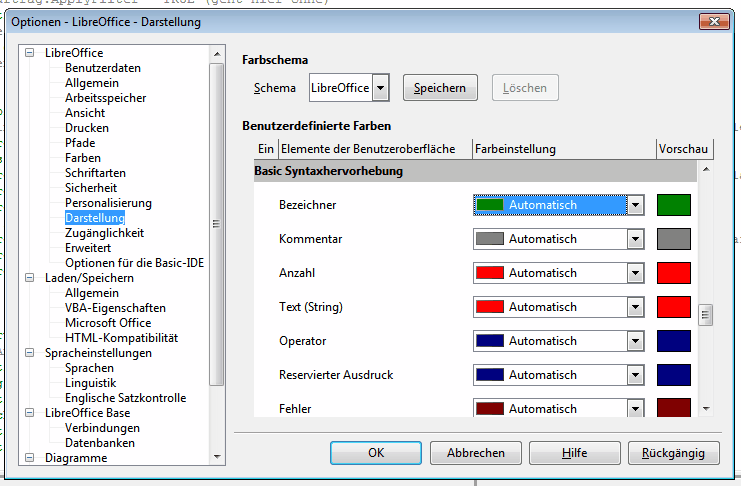Select Benutzerdaten in the tree
The image size is (741, 486).
point(103,68)
